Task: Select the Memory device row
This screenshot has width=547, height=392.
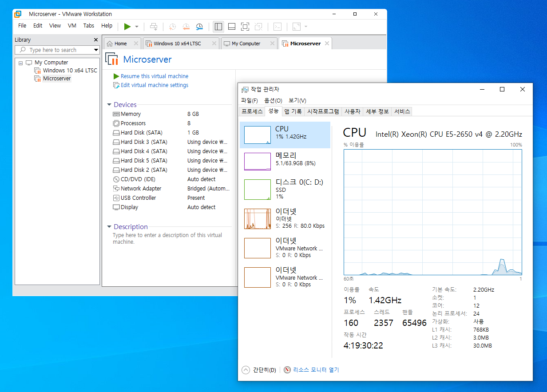Action: click(x=172, y=114)
